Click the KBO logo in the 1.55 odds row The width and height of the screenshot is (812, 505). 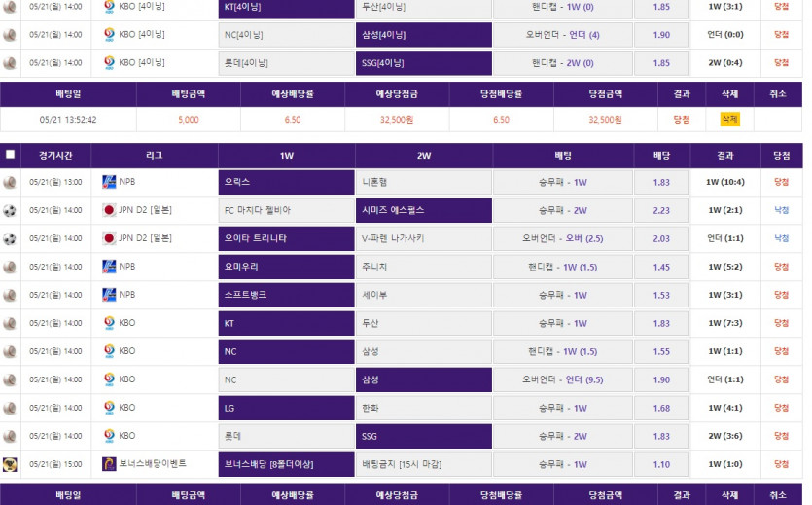pos(109,351)
